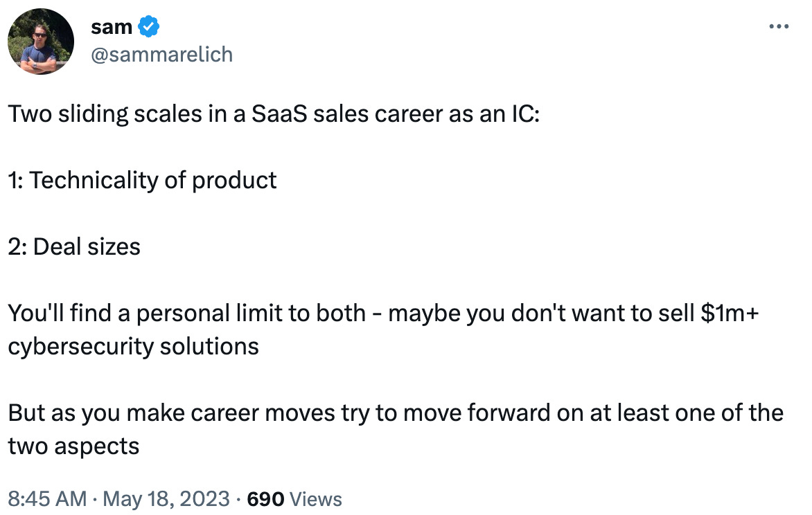
Task: Open sam's profile picture avatar
Action: click(x=41, y=42)
